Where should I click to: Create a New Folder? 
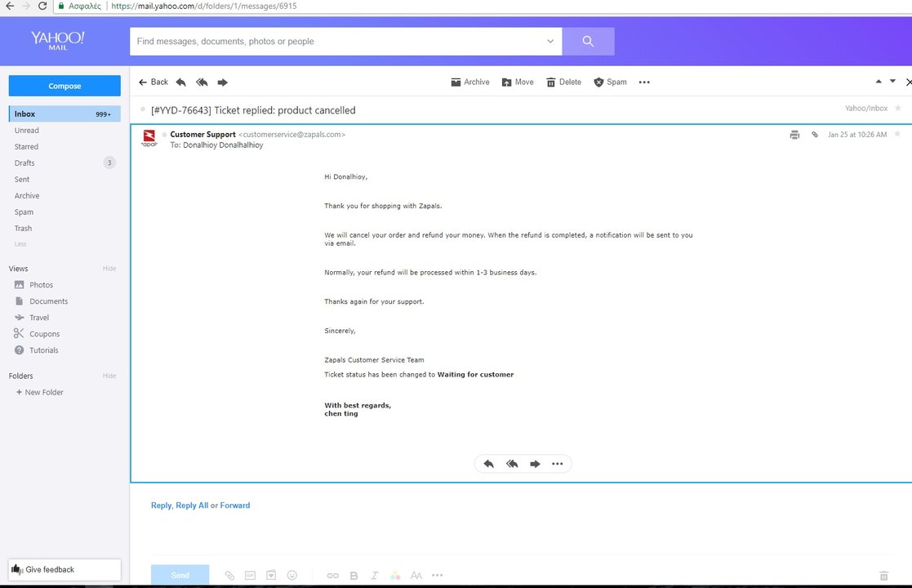[39, 392]
